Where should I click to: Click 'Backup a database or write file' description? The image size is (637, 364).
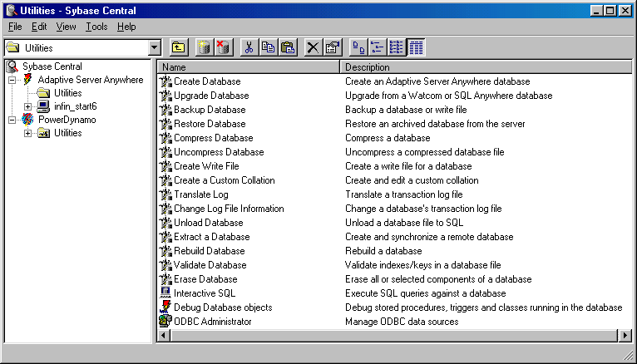[406, 110]
